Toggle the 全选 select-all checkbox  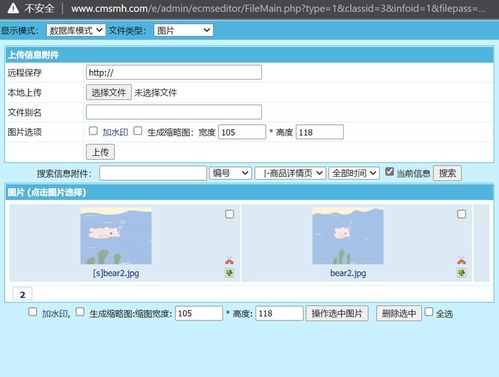coord(429,312)
